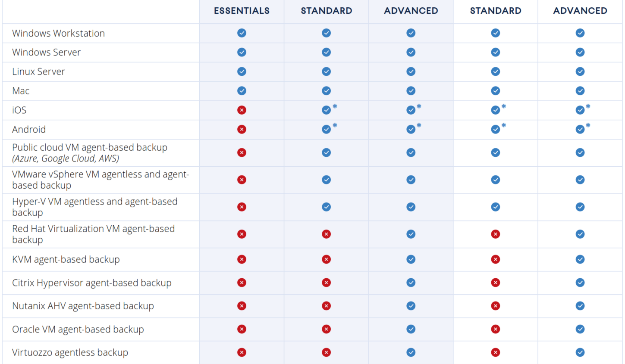Click the rightmost Standard red X for Red Hat

click(496, 234)
